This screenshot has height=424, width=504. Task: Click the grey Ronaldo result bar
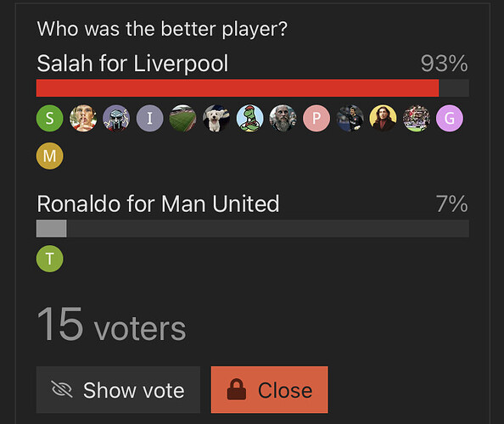point(52,228)
